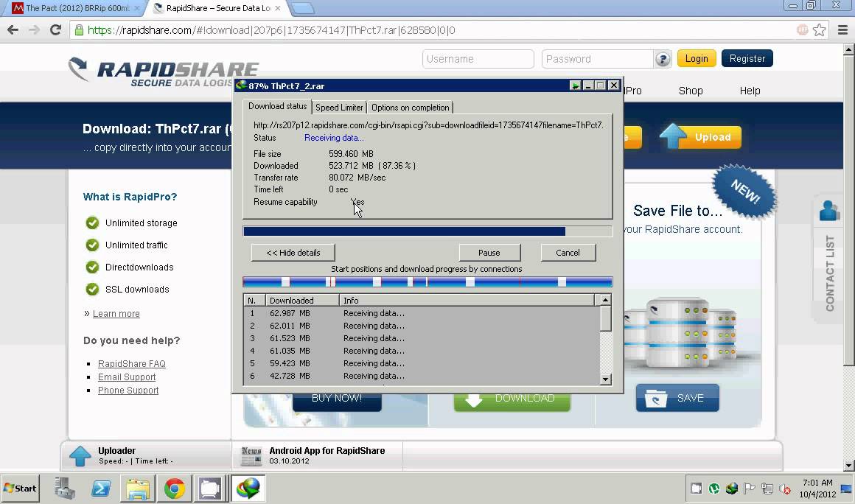Click the extension icon in the address bar
The image size is (855, 504).
point(802,30)
